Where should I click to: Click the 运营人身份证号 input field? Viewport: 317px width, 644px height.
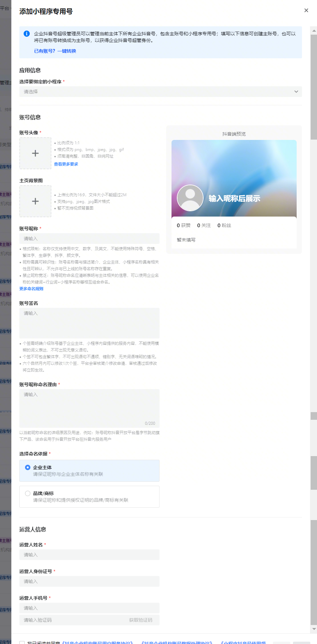[89, 581]
